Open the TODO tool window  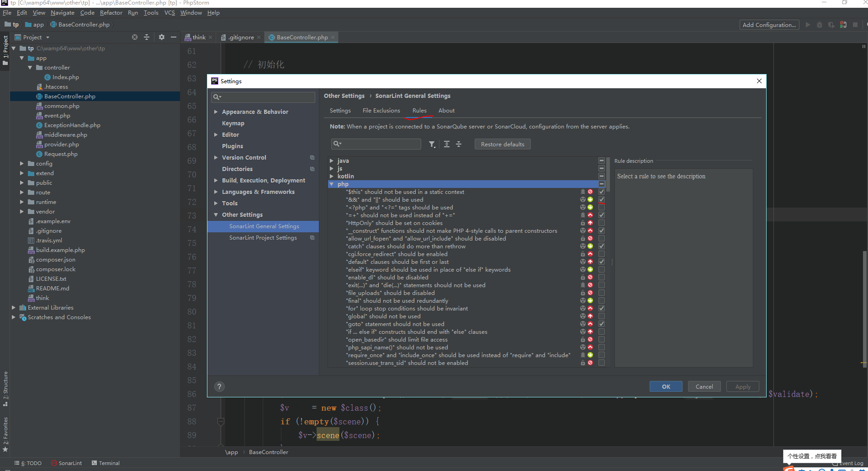pyautogui.click(x=28, y=463)
